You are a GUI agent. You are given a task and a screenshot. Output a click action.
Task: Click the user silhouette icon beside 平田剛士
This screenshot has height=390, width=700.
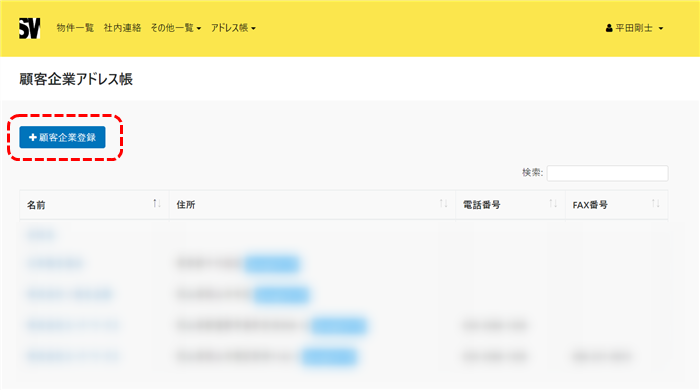609,28
